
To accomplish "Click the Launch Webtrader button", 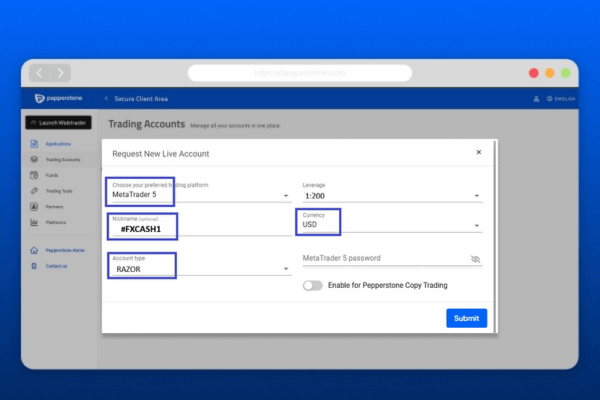I will pyautogui.click(x=58, y=123).
